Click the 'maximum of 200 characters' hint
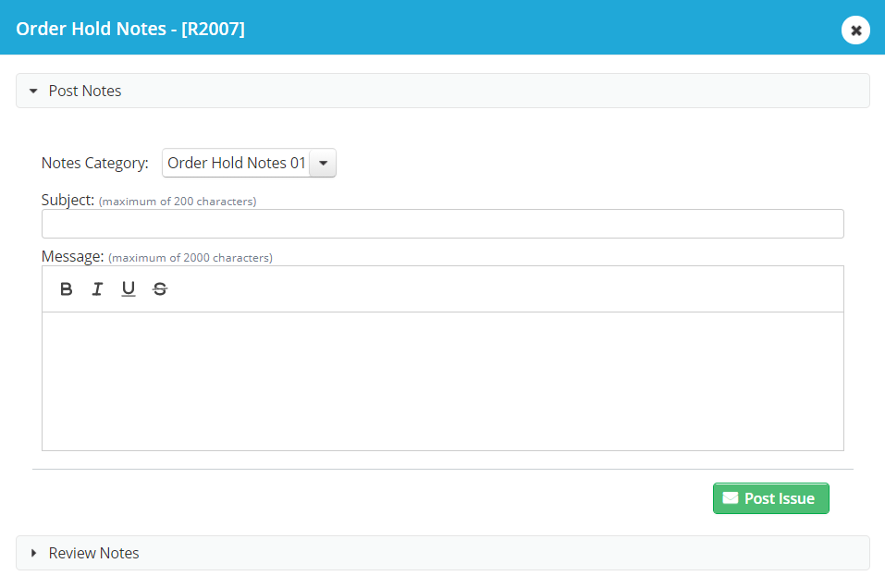Image resolution: width=885 pixels, height=588 pixels. (x=178, y=202)
